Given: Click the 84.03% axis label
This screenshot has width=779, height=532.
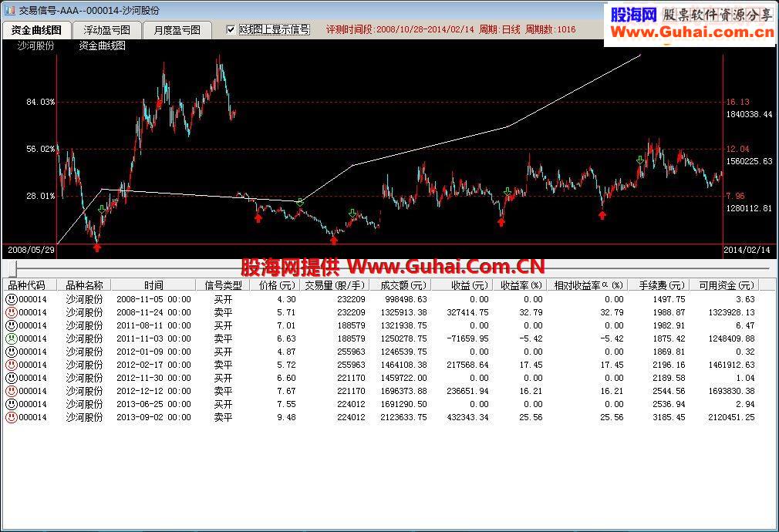Looking at the screenshot, I should point(40,102).
